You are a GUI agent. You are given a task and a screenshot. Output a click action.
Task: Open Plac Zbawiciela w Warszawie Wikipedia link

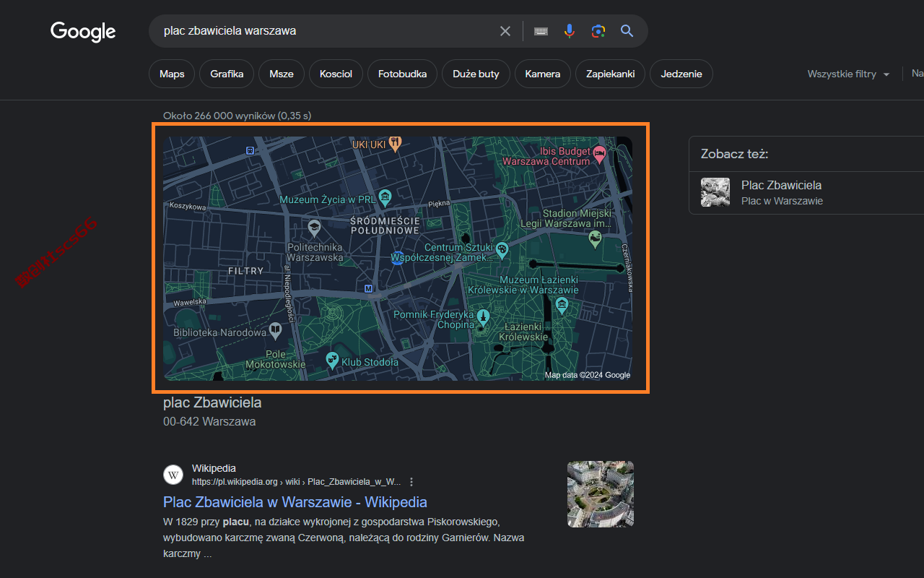[295, 501]
